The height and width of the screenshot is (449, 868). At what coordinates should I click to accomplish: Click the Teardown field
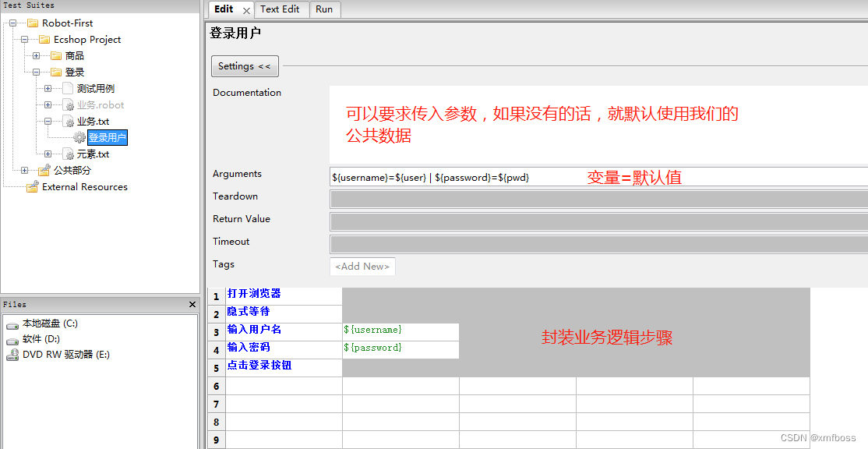pyautogui.click(x=598, y=199)
